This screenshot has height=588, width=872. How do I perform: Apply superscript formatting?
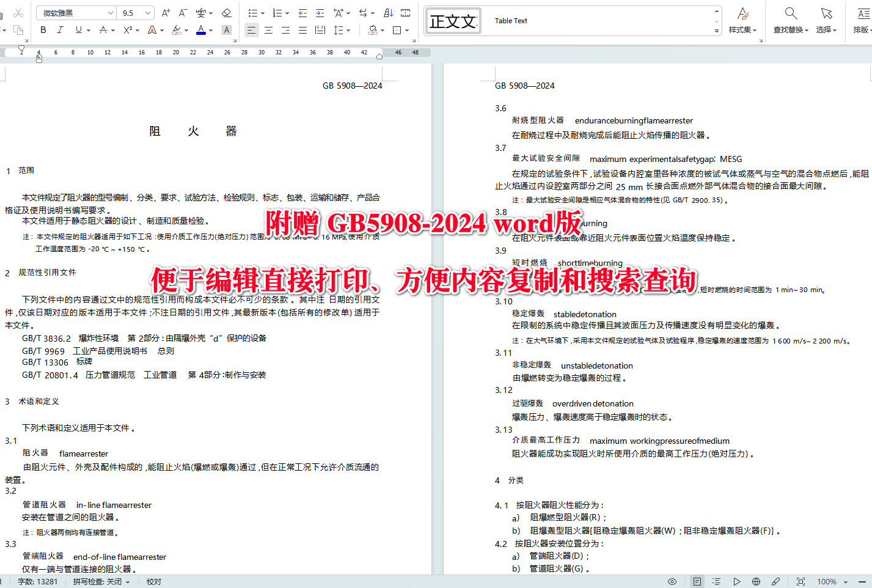[x=126, y=29]
